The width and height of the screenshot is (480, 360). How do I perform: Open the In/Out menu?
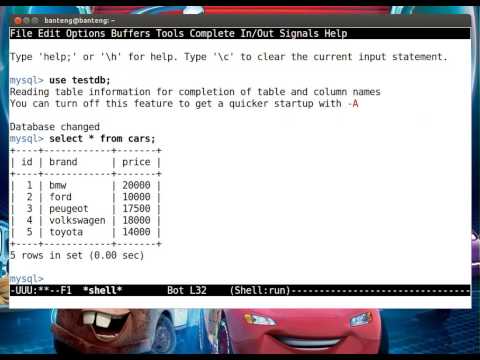point(257,33)
